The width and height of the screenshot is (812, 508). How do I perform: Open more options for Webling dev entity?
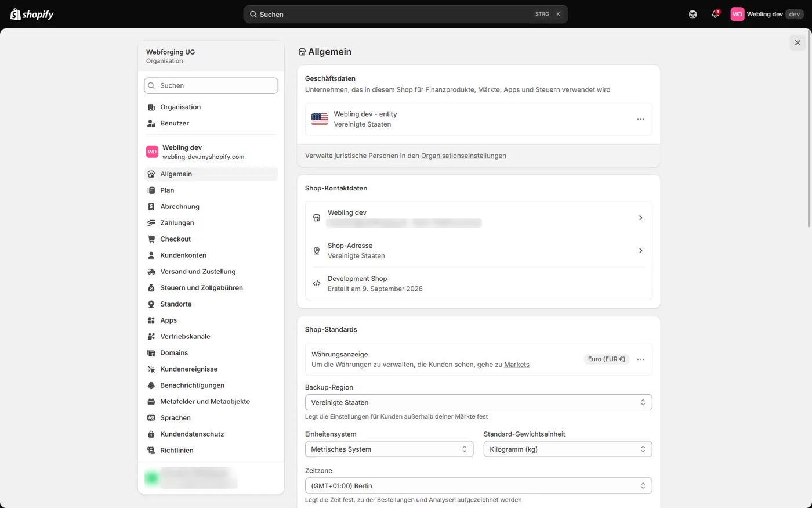[640, 119]
